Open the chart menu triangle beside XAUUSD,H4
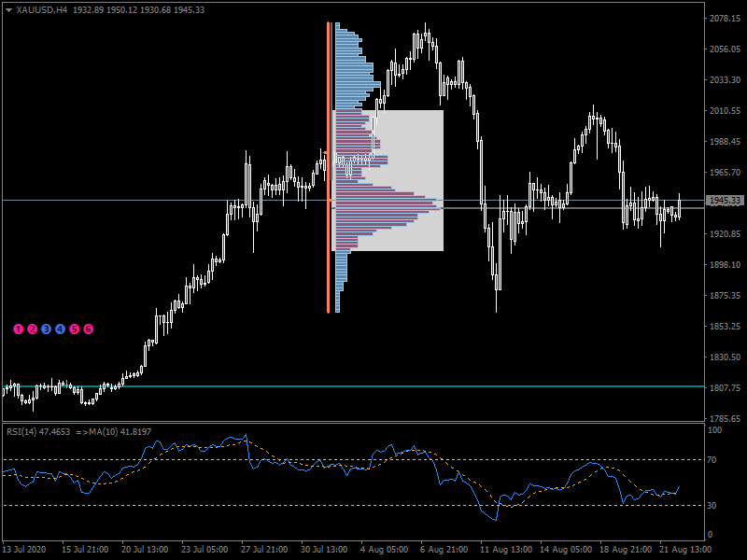The height and width of the screenshot is (560, 747). (x=8, y=10)
